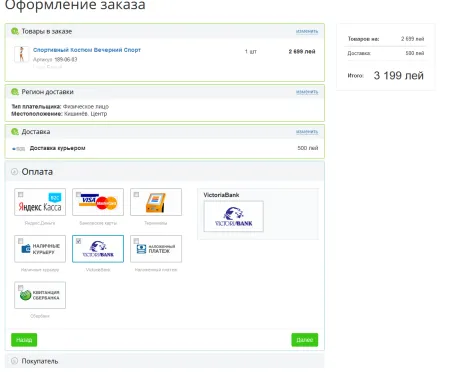Click изменить link for Товары в заказе

tap(307, 31)
